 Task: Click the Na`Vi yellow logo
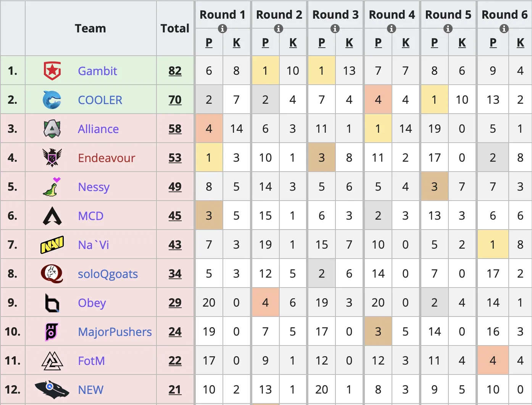(52, 245)
